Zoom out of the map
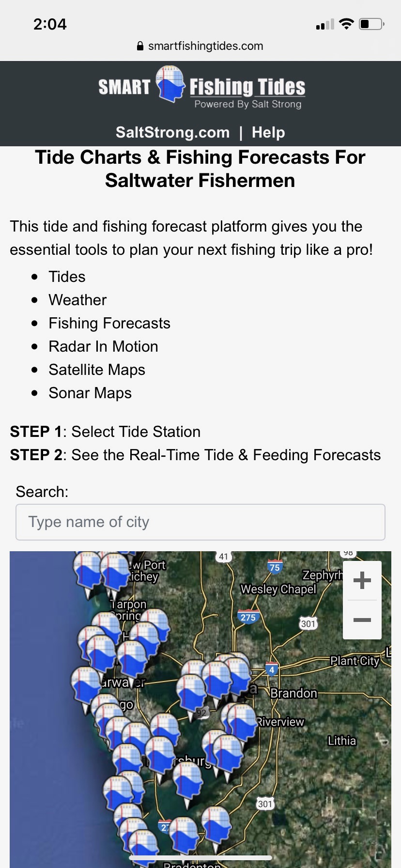Image resolution: width=401 pixels, height=868 pixels. coord(362,620)
